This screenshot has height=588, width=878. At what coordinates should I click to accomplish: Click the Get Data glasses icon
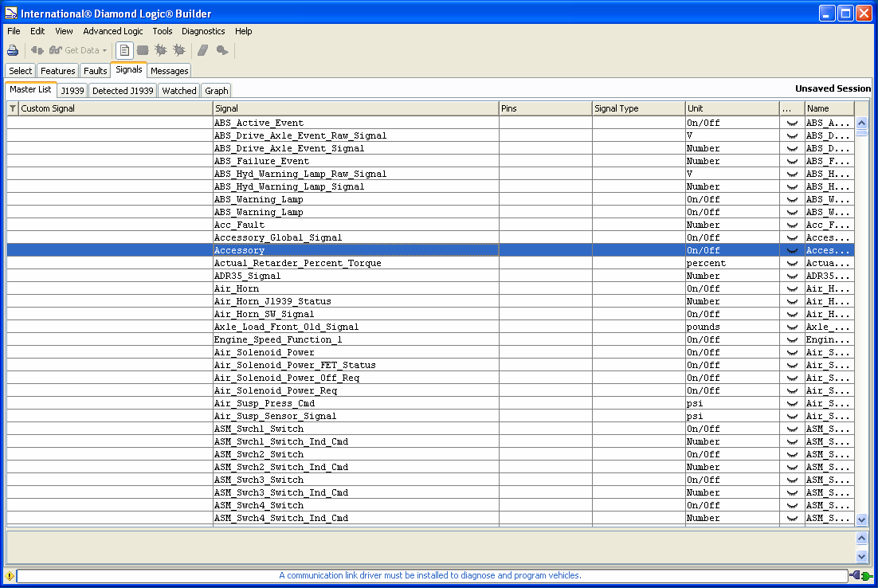pyautogui.click(x=55, y=50)
